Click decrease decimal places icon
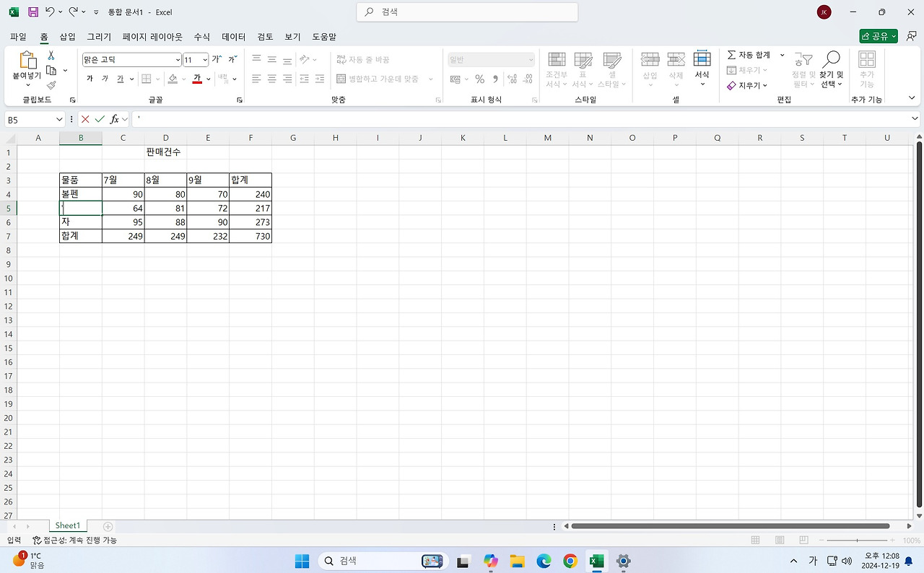924x573 pixels. pyautogui.click(x=528, y=79)
